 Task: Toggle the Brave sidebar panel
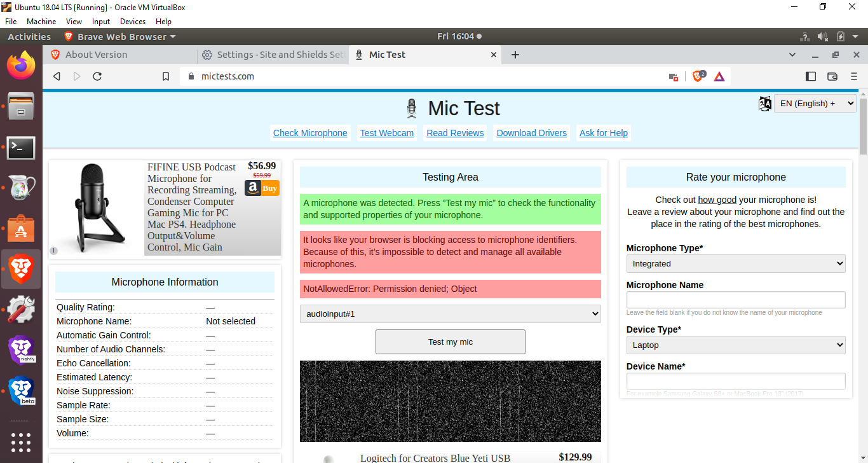(x=811, y=76)
